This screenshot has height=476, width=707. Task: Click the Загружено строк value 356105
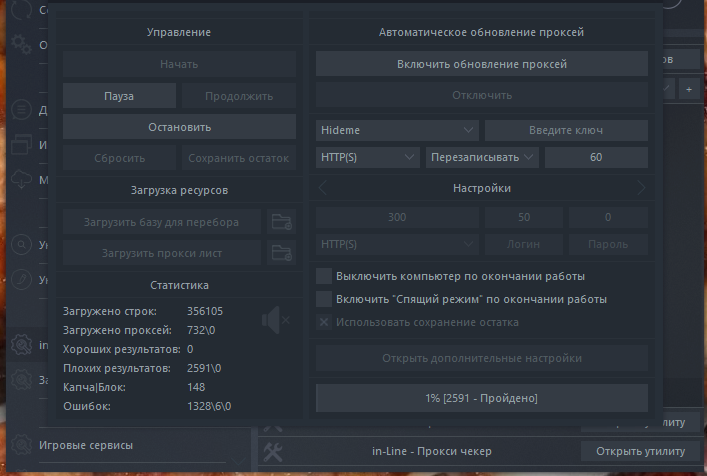click(x=205, y=311)
